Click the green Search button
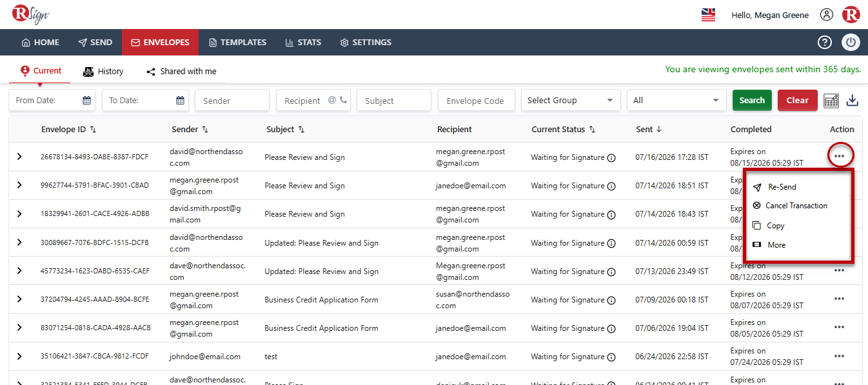The width and height of the screenshot is (868, 385). pos(752,100)
